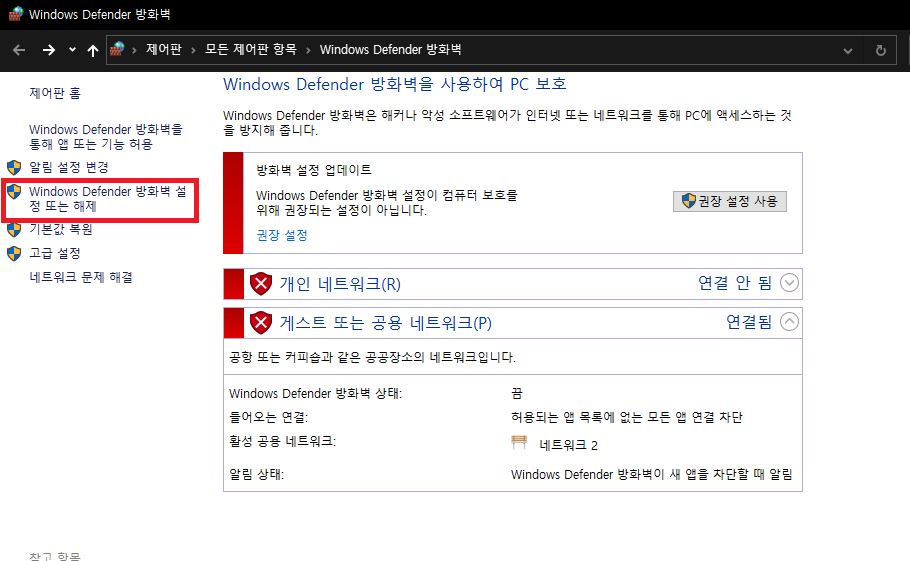Image resolution: width=910 pixels, height=561 pixels.
Task: Open 기본값 복원 link
Action: pyautogui.click(x=61, y=229)
